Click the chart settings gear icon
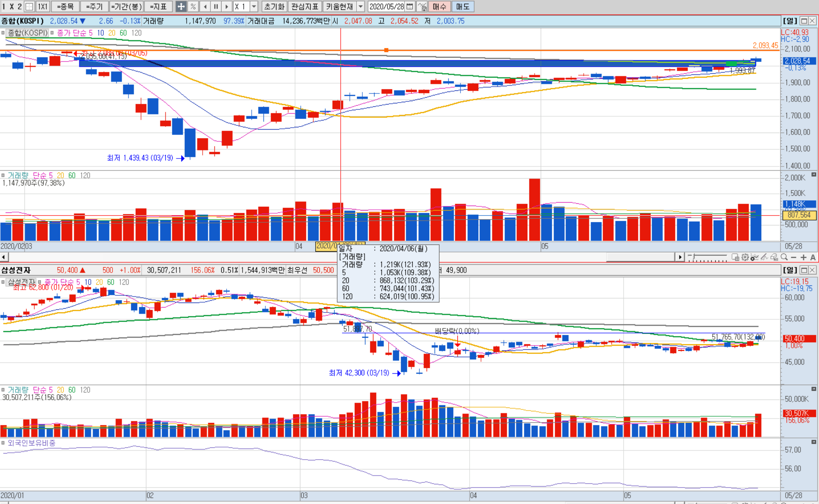 (x=745, y=257)
